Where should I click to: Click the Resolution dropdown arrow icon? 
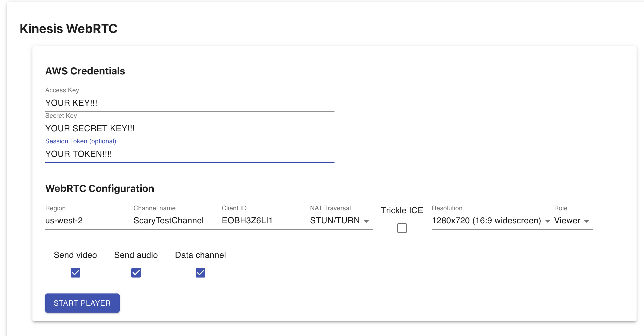tap(547, 221)
